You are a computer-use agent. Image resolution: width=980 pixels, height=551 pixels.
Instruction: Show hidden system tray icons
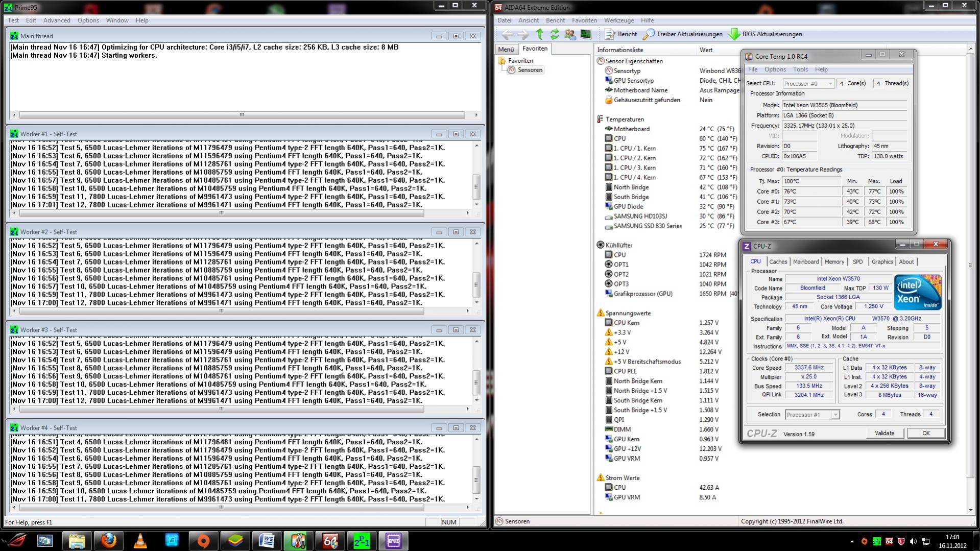pyautogui.click(x=852, y=541)
